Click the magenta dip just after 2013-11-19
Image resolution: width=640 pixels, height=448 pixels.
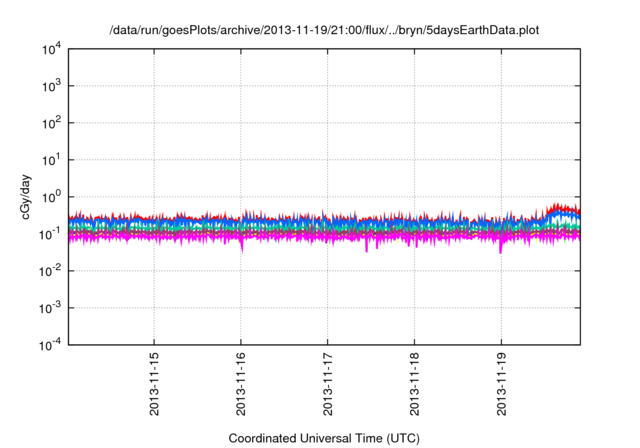coord(501,246)
